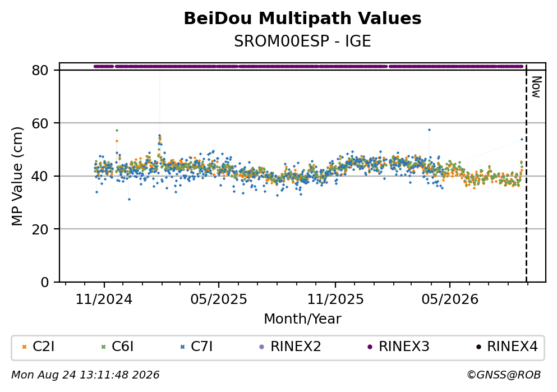The image size is (557, 392).
Task: Click the 11/2025 x-axis tick label
Action: 335,299
